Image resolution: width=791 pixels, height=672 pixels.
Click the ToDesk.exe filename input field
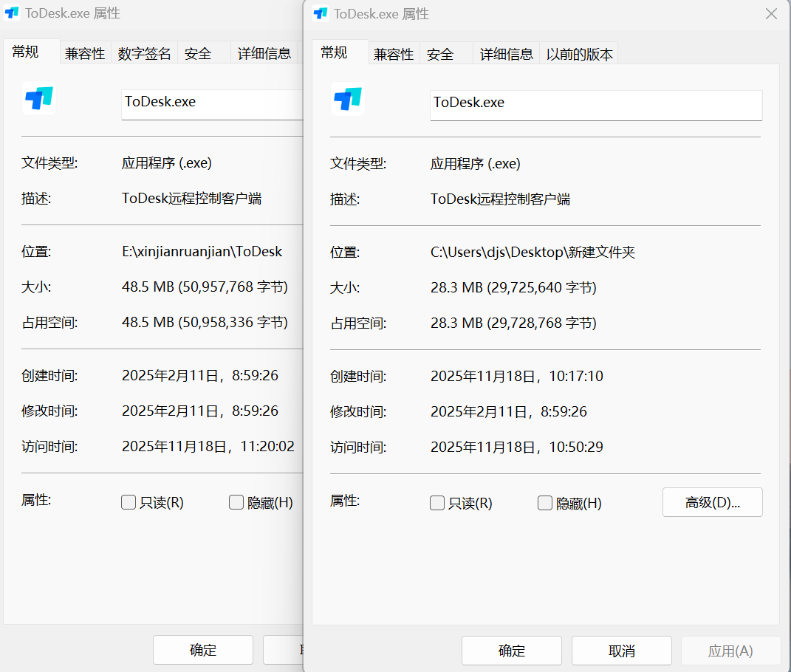pos(595,105)
